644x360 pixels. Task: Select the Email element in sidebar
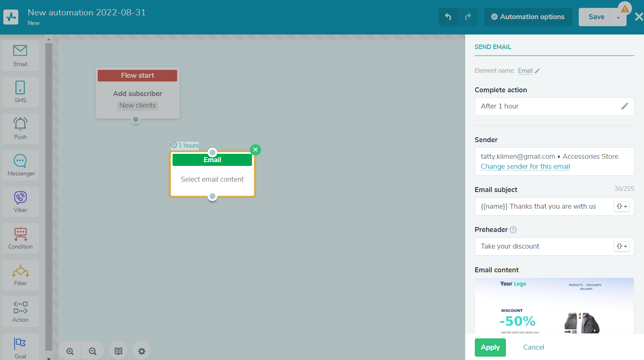tap(20, 55)
